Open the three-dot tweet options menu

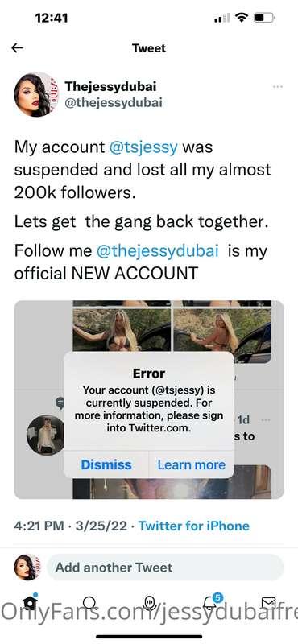[277, 87]
